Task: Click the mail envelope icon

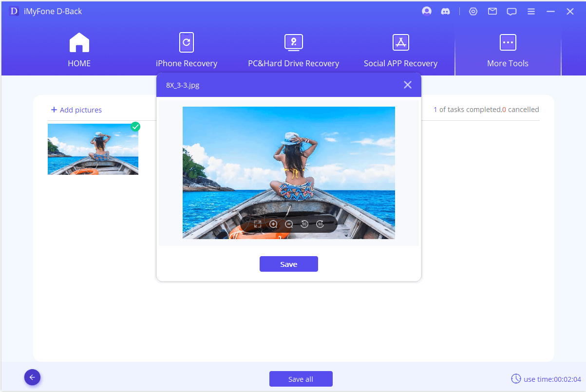Action: (x=492, y=11)
